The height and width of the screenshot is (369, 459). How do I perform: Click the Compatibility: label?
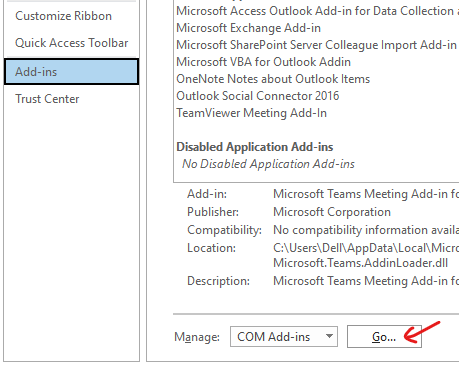(224, 230)
